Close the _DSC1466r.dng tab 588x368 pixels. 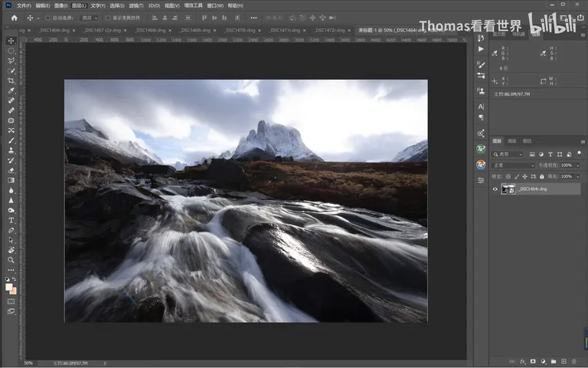pos(73,31)
